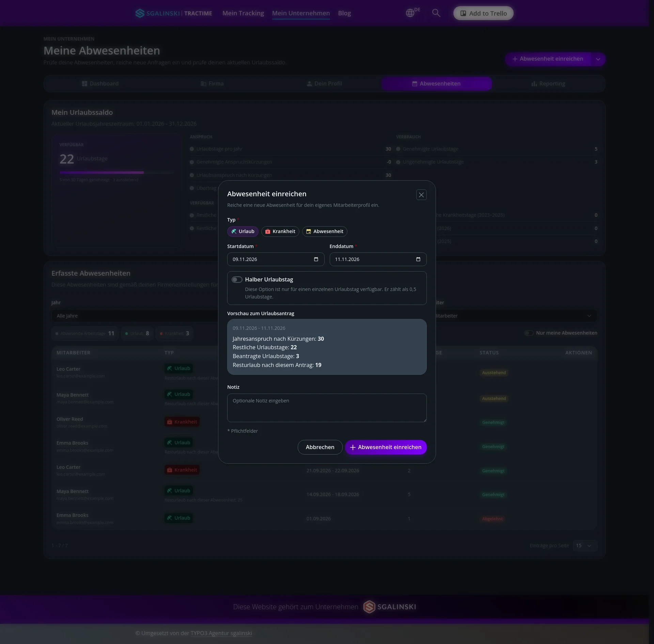The height and width of the screenshot is (644, 654).
Task: Open the Einträge pro Seite dropdown
Action: click(x=585, y=546)
